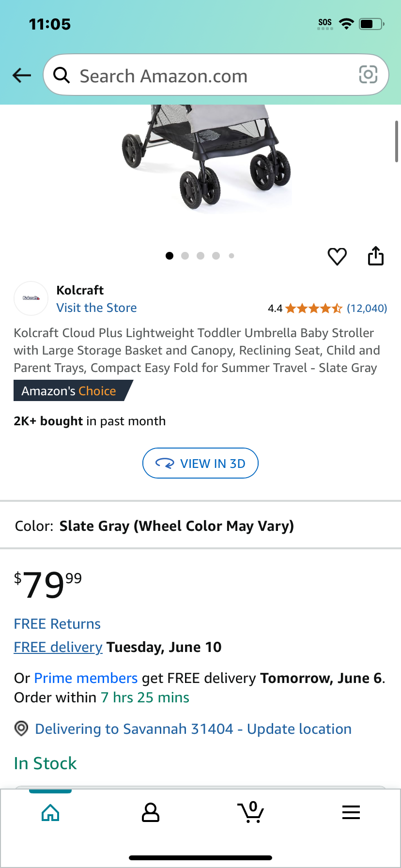Screen dimensions: 401x868
Task: Select the third image carousel dot
Action: (200, 256)
